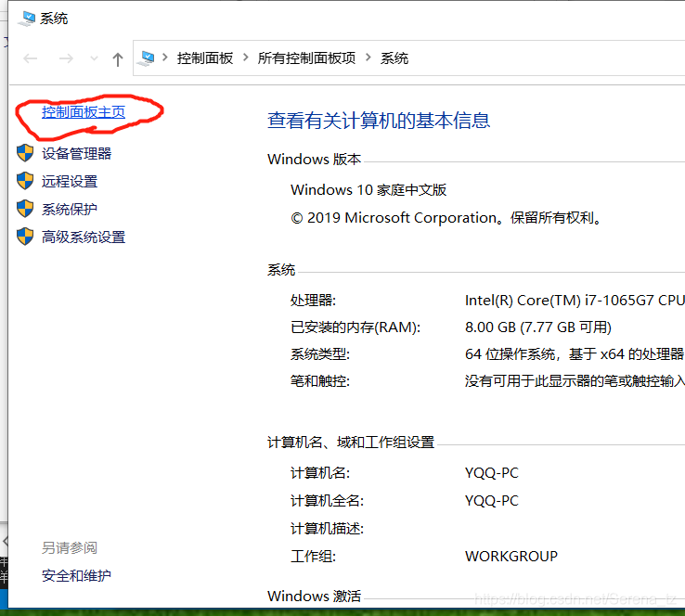Screen dimensions: 685x616
Task: Click the 工作组: label
Action: pyautogui.click(x=313, y=557)
